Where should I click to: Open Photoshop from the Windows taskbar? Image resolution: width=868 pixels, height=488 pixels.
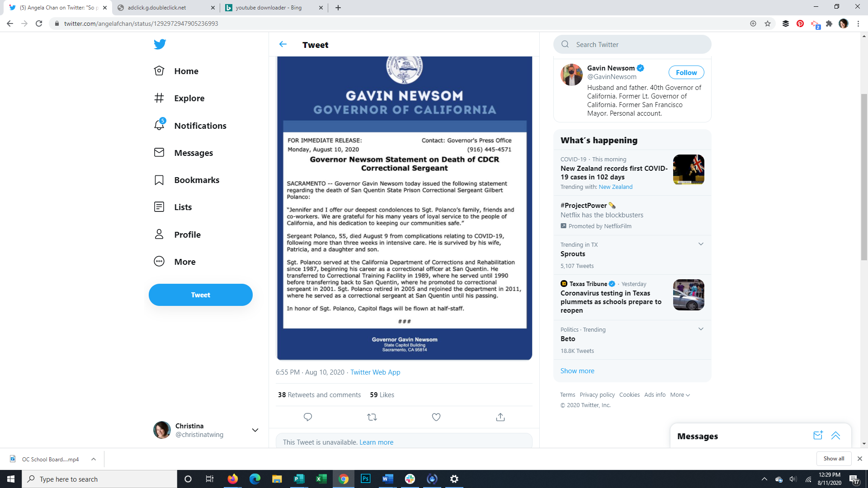click(x=365, y=479)
